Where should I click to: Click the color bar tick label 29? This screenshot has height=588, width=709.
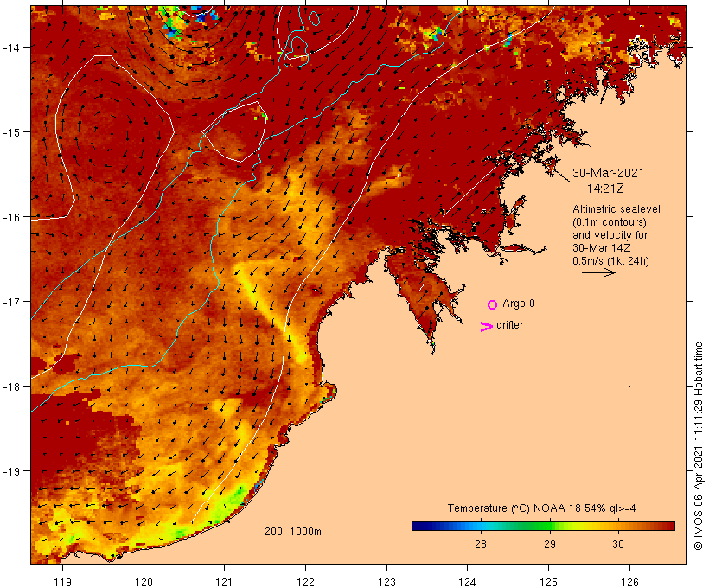(x=549, y=545)
